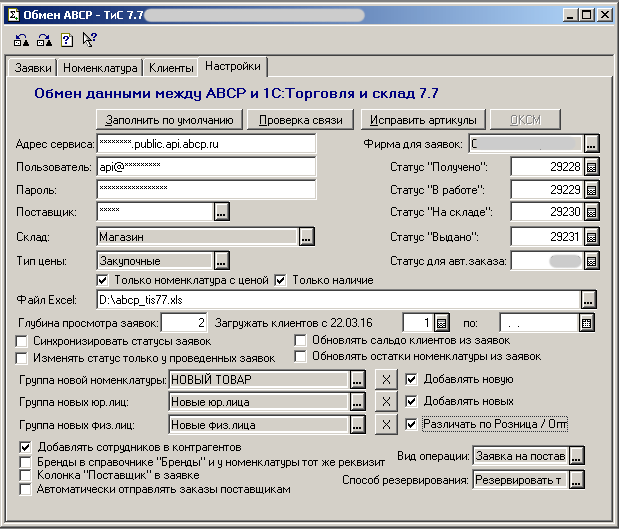
Task: Click the Статус "В работе" value 29229
Action: (x=547, y=190)
